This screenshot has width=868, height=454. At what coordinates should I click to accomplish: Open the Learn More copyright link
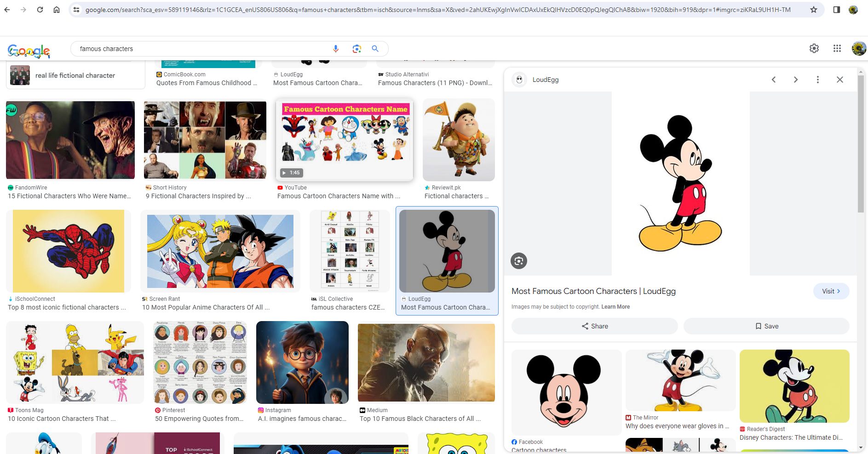point(615,307)
